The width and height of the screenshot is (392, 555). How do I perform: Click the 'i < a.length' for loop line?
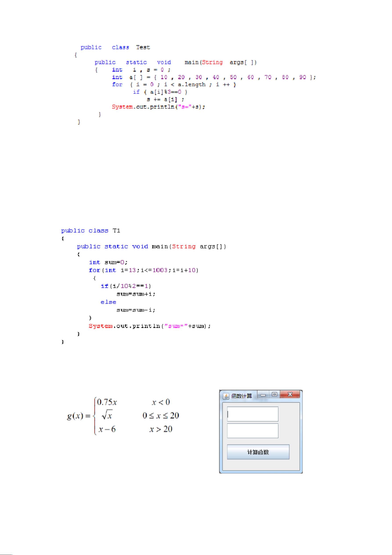(x=174, y=85)
